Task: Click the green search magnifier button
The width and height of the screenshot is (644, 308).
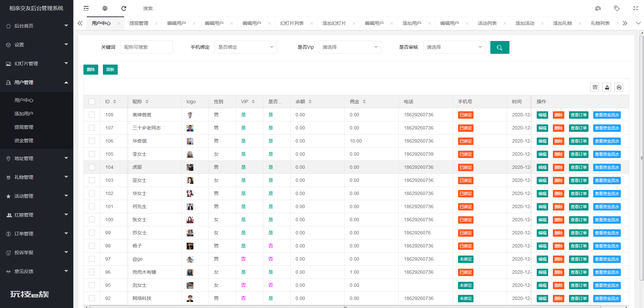Action: [500, 47]
